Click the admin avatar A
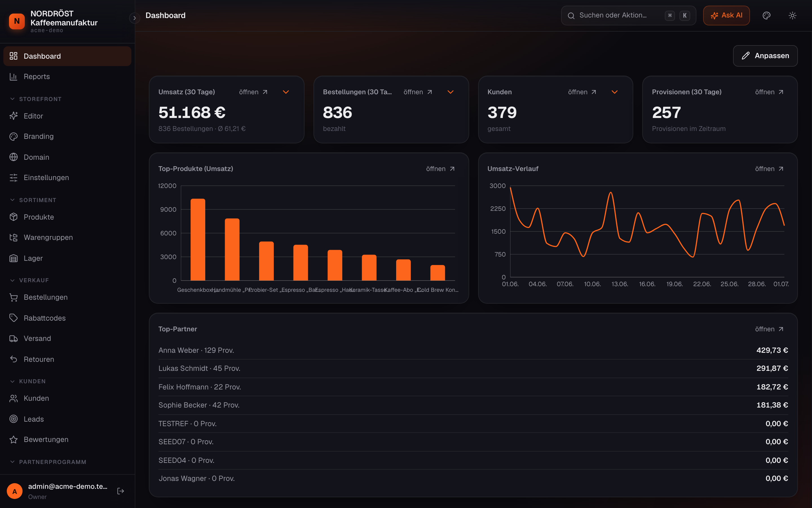 (x=14, y=491)
